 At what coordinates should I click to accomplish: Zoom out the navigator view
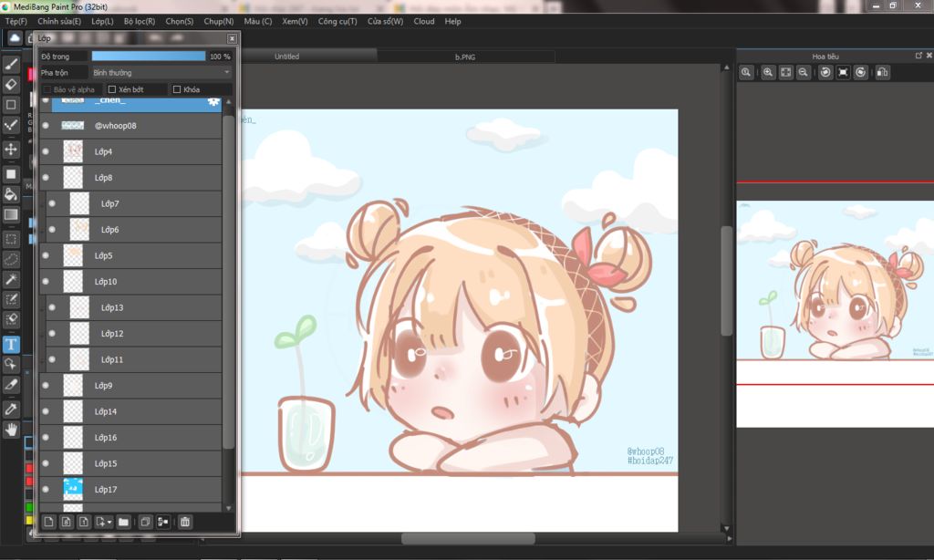click(803, 73)
